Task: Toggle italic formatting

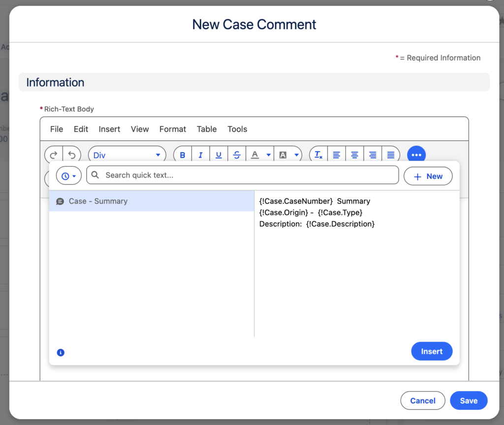Action: 200,154
